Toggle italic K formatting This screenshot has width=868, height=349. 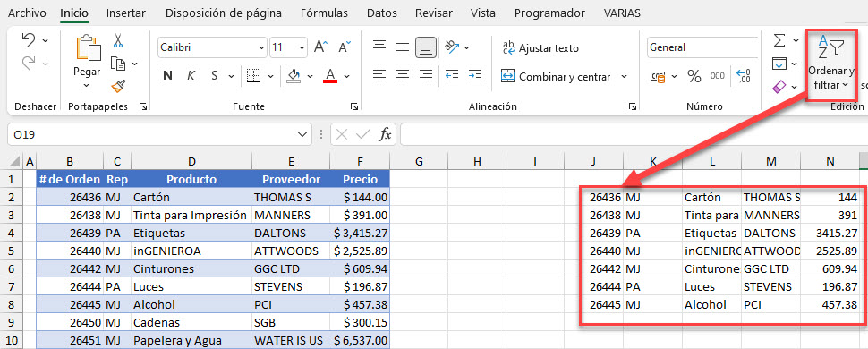(x=191, y=76)
